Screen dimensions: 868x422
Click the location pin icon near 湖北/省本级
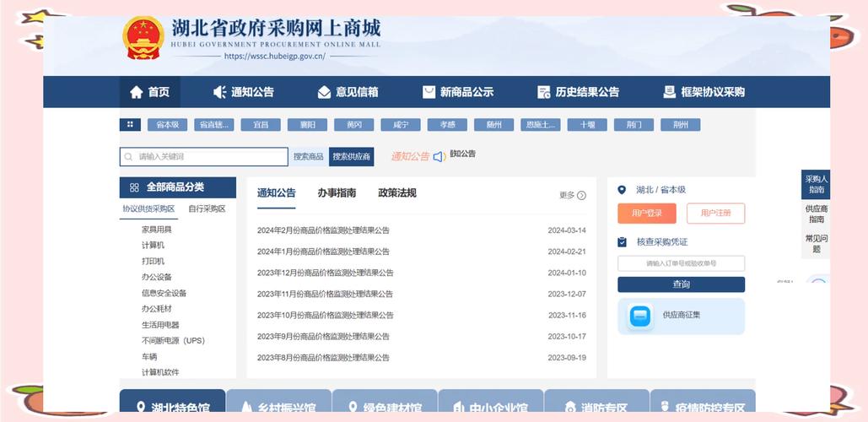click(623, 190)
